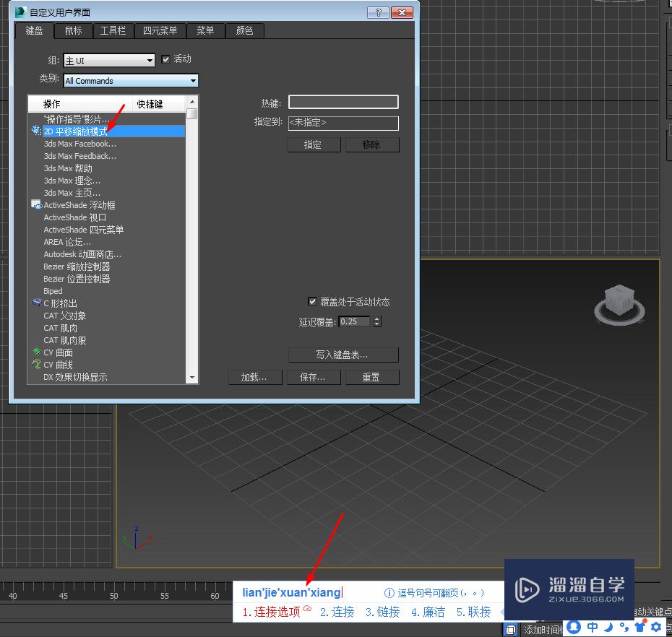Click the 热键 input field
672x637 pixels.
coord(343,102)
